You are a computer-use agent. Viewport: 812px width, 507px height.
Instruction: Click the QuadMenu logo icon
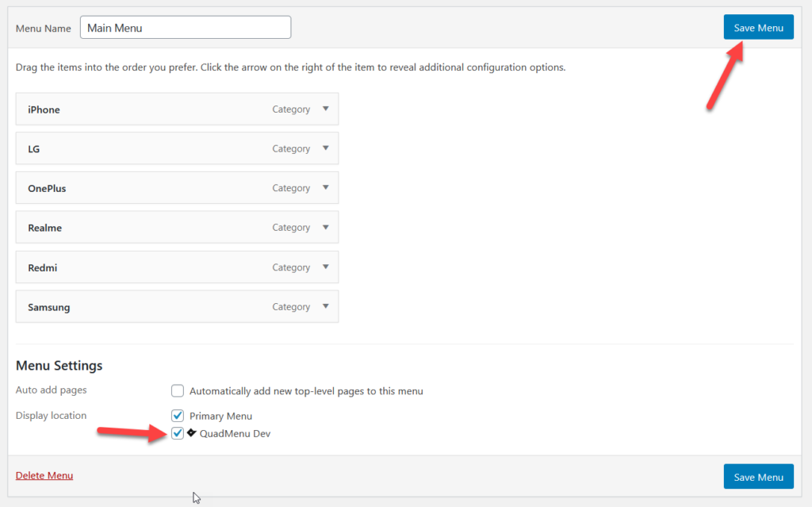(192, 433)
